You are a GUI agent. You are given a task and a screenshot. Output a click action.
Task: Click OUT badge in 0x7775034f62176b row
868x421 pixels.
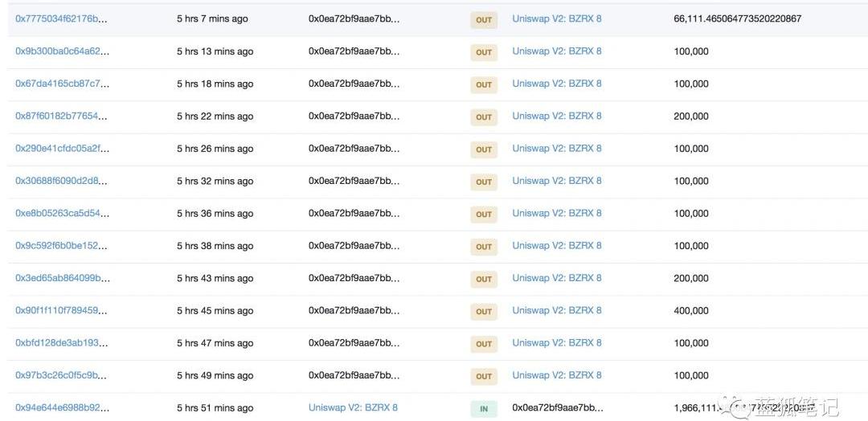click(x=484, y=20)
